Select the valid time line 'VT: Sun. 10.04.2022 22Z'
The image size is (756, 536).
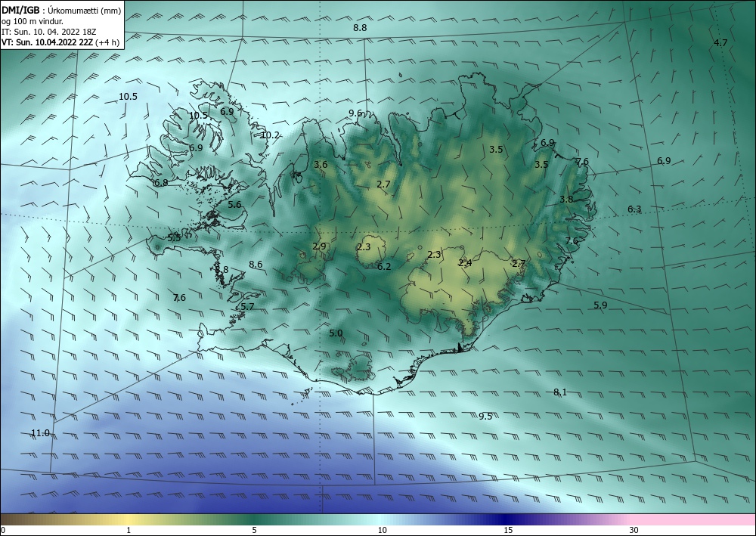[48, 42]
